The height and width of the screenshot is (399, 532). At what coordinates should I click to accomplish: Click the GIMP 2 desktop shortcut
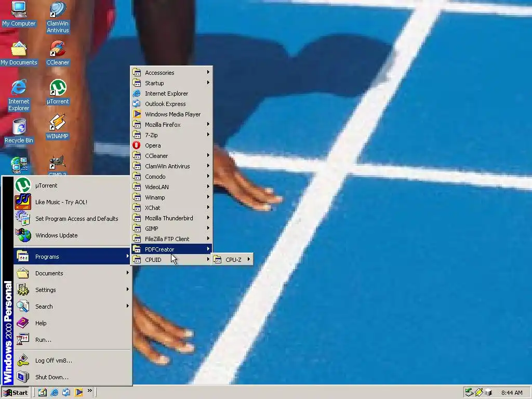(x=57, y=166)
